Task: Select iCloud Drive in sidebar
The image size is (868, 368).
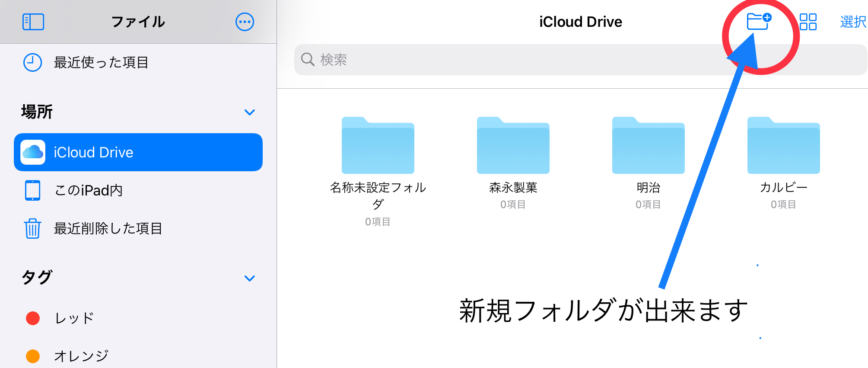Action: coord(138,152)
